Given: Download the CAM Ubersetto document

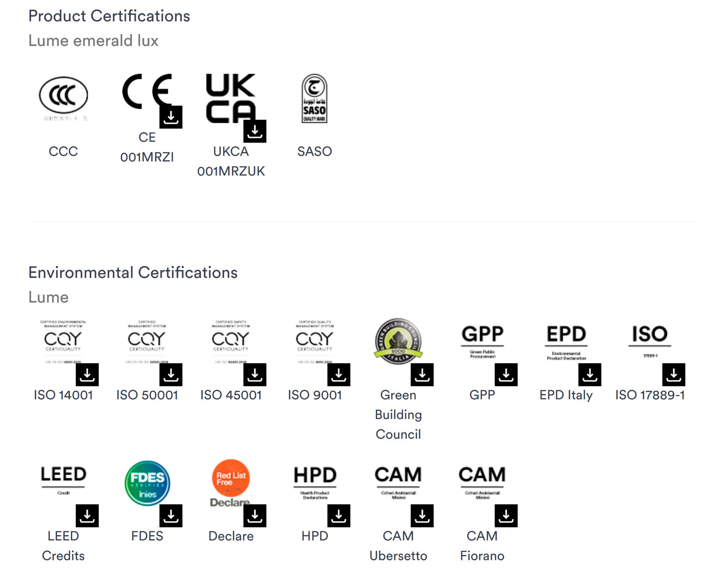Looking at the screenshot, I should pyautogui.click(x=422, y=516).
